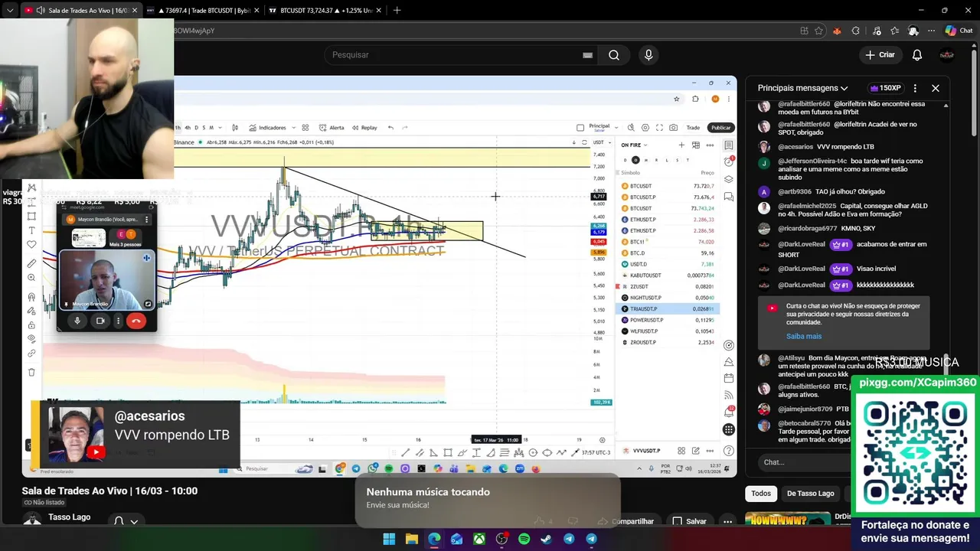Select the zoom in tool
Screen dimensions: 980x551
pyautogui.click(x=31, y=278)
